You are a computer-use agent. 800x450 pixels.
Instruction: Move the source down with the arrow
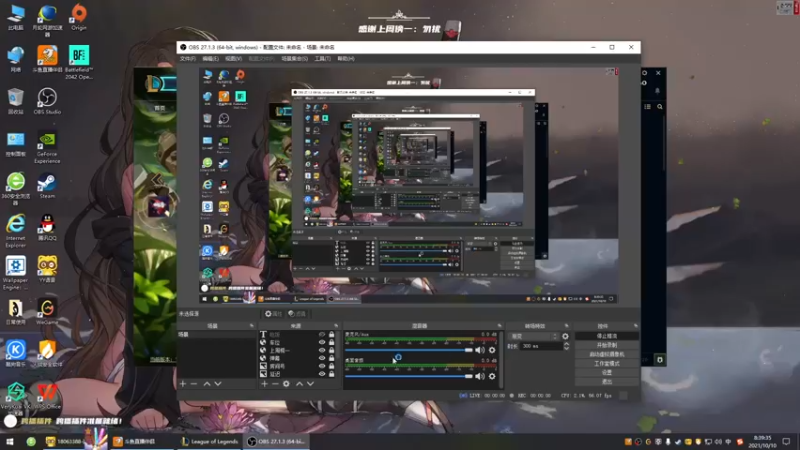[310, 384]
